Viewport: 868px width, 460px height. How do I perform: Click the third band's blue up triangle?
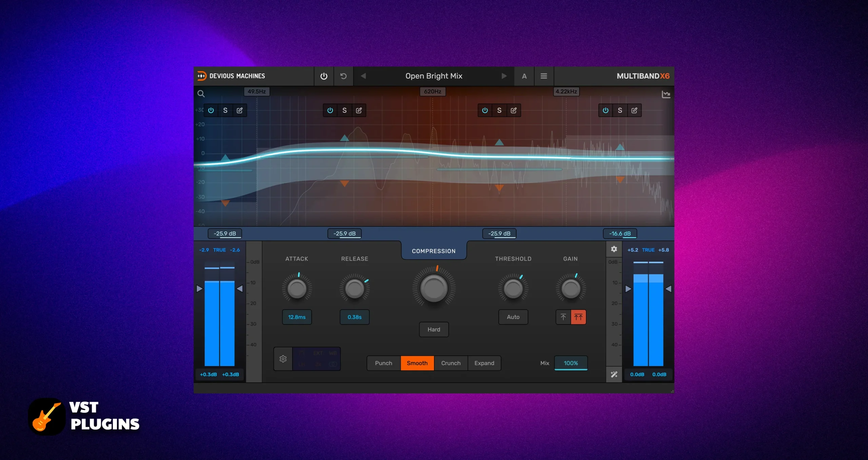[x=499, y=142]
